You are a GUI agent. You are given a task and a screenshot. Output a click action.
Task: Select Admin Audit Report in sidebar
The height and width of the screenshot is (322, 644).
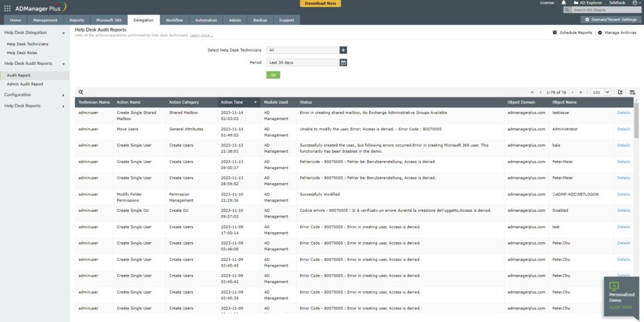pos(25,84)
